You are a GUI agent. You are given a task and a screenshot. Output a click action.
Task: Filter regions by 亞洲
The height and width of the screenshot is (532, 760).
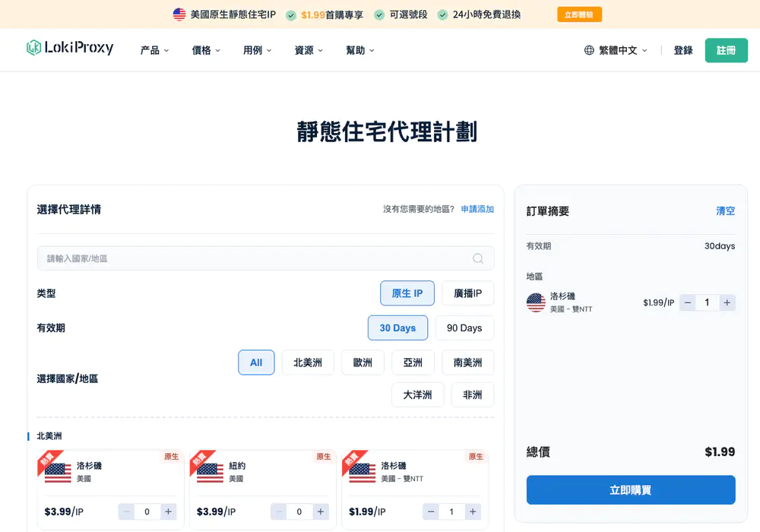tap(413, 363)
